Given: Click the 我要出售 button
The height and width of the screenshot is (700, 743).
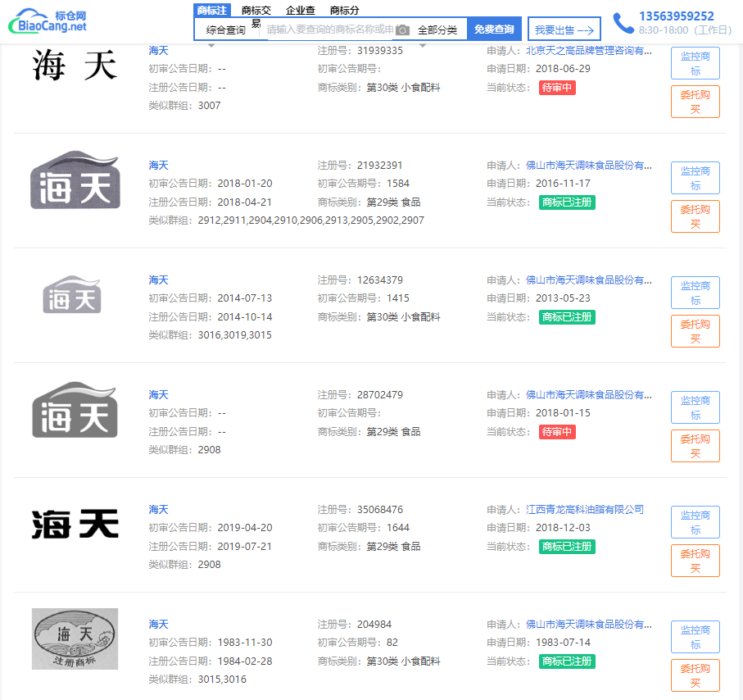Looking at the screenshot, I should [564, 30].
